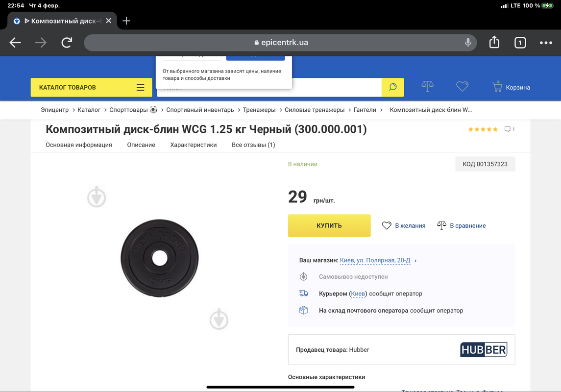Close the Композитный диск tab
This screenshot has width=561, height=392.
coord(109,21)
